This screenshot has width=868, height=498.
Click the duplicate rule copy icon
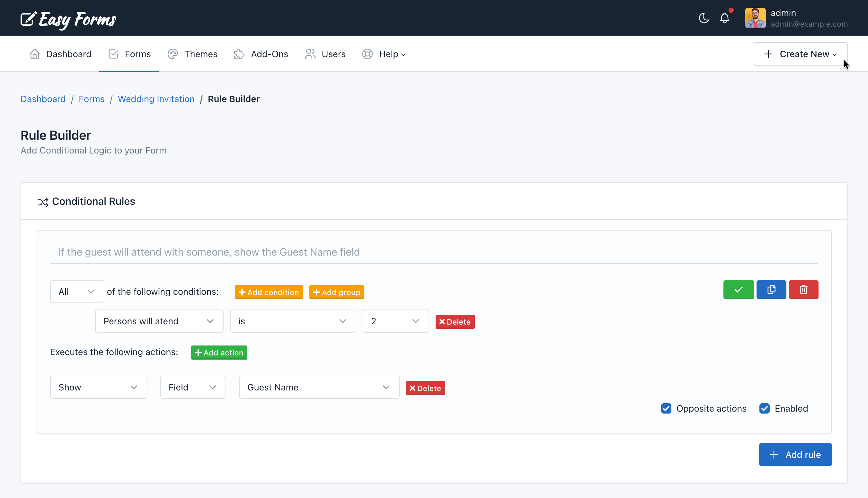[771, 289]
